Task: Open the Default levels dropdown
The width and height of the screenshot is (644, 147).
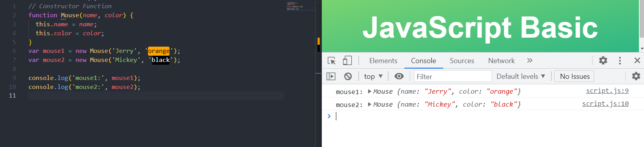Action: [521, 76]
